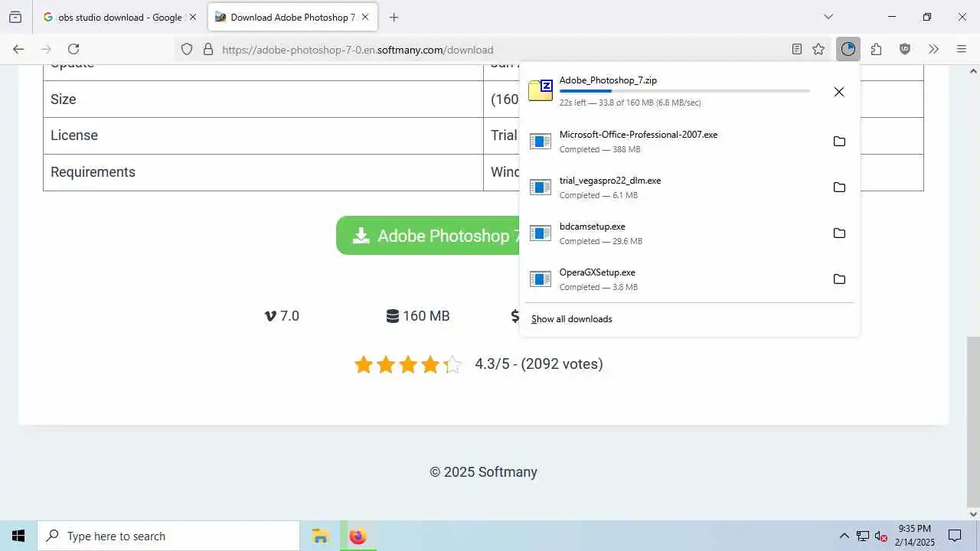Viewport: 980px width, 551px height.
Task: Switch to obs studio download Google tab
Action: click(x=119, y=17)
